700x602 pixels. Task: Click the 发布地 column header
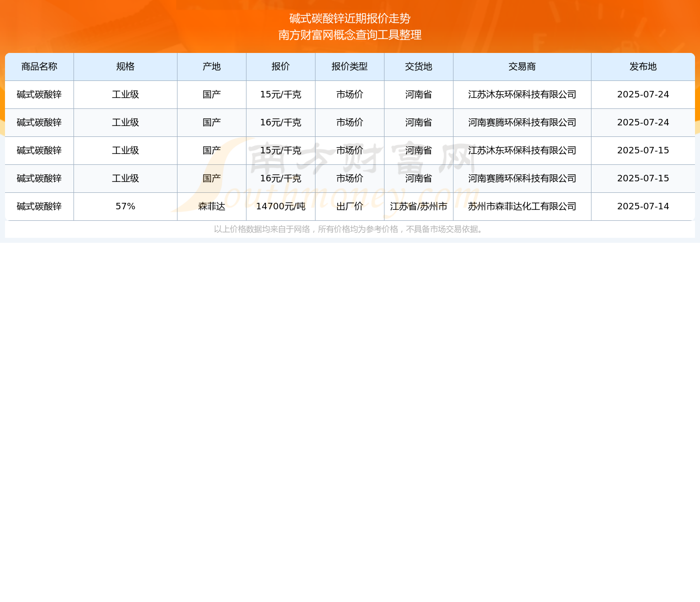[643, 66]
